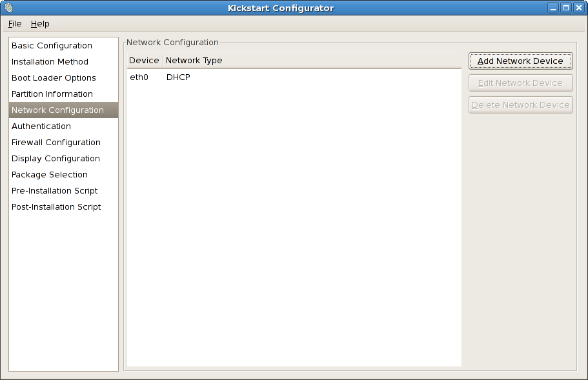Select Basic Configuration in the sidebar
Screen dimensions: 588x380
point(51,45)
